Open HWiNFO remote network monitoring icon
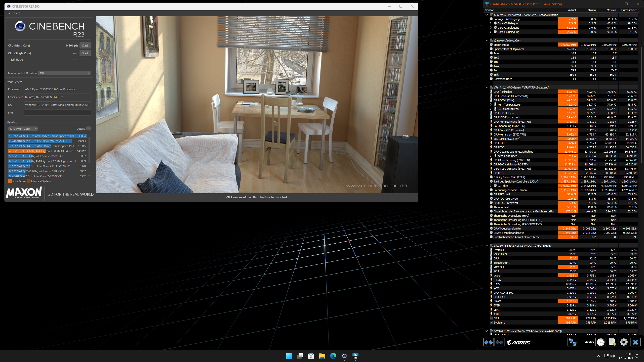The width and height of the screenshot is (644, 362). [573, 342]
